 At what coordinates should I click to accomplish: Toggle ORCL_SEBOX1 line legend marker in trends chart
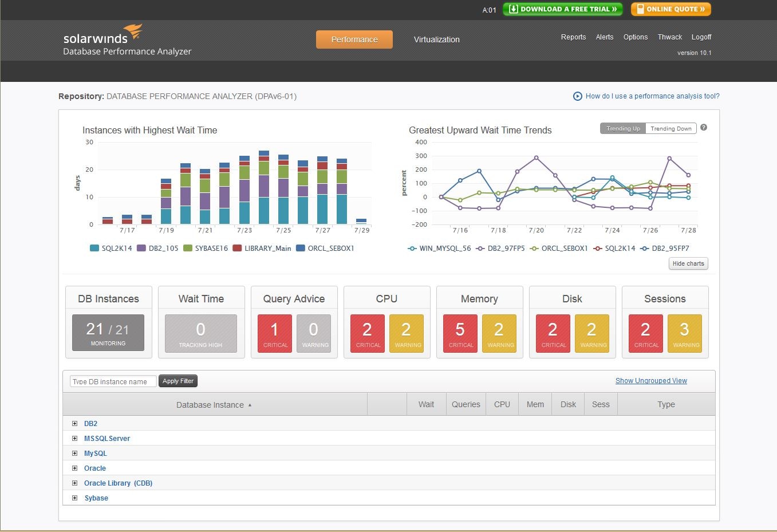click(534, 249)
